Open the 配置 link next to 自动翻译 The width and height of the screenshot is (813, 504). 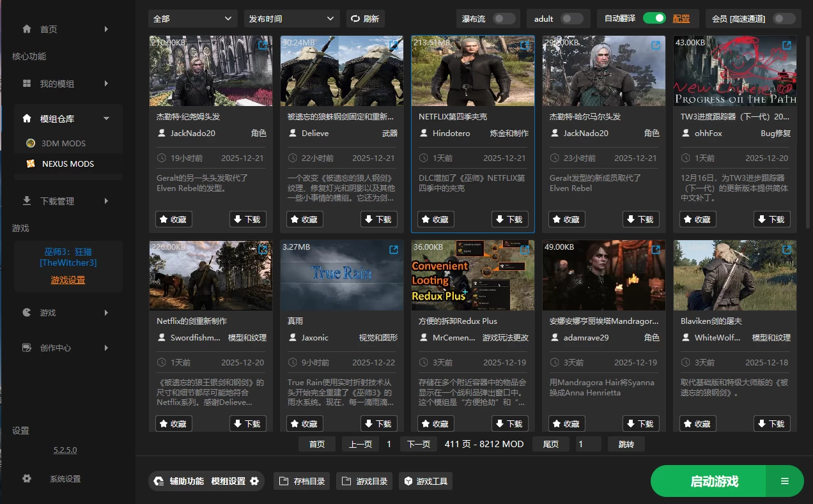pyautogui.click(x=683, y=19)
